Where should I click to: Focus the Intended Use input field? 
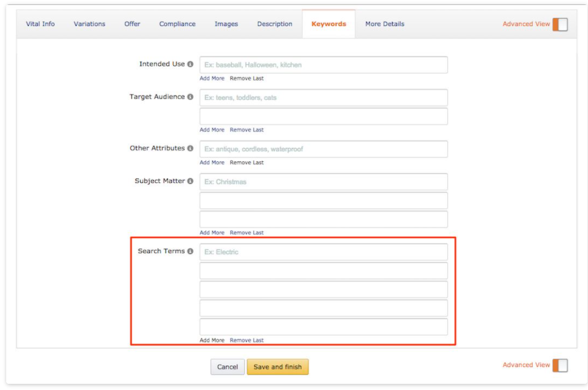click(324, 65)
